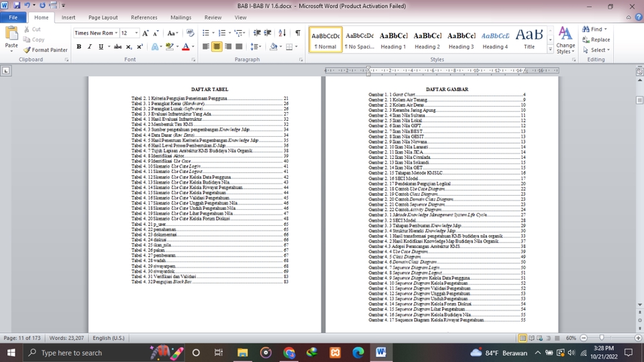Viewport: 644px width, 362px height.
Task: Open font size 12 dropdown
Action: click(x=136, y=34)
